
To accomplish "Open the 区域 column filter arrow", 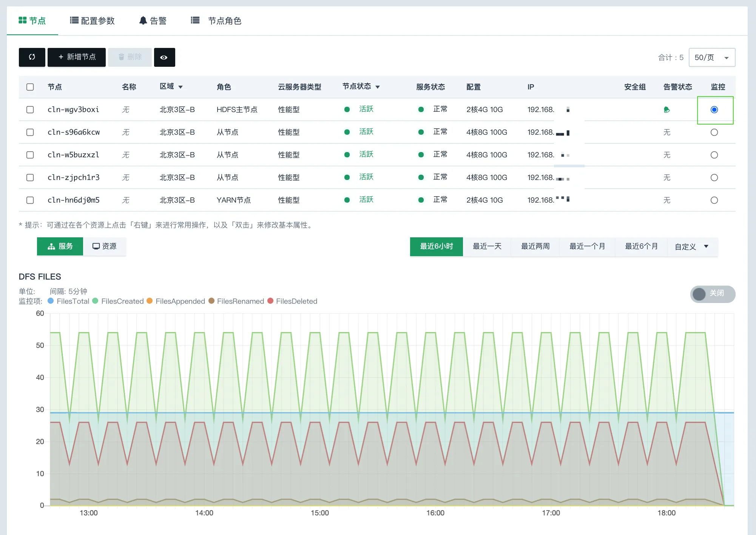I will (181, 87).
